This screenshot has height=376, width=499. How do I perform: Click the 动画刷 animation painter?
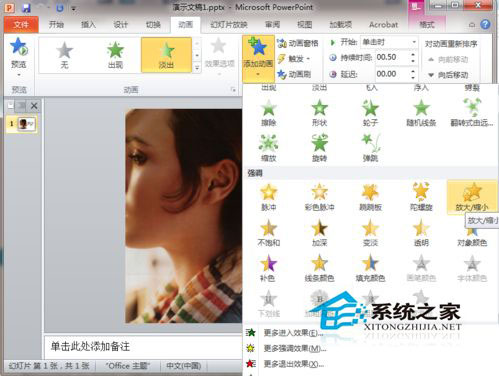tap(294, 74)
